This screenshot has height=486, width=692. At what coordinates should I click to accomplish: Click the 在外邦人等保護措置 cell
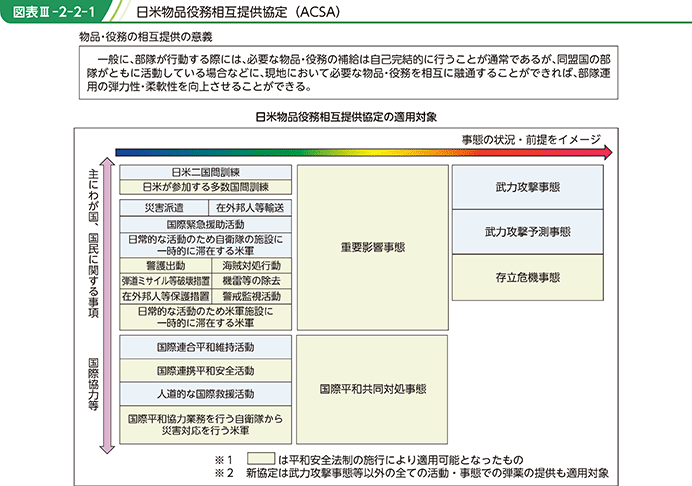pos(165,296)
